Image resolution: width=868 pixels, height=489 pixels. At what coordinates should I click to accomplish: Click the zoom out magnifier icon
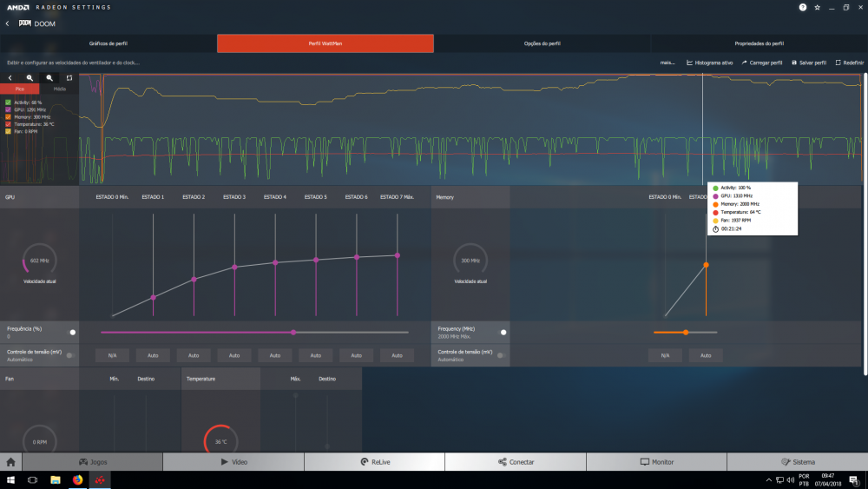pyautogui.click(x=49, y=77)
